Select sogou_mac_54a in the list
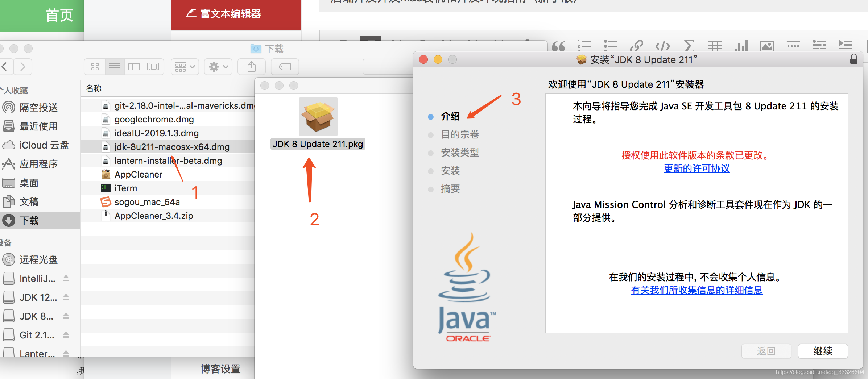Screen dimensions: 868x379 (168, 202)
